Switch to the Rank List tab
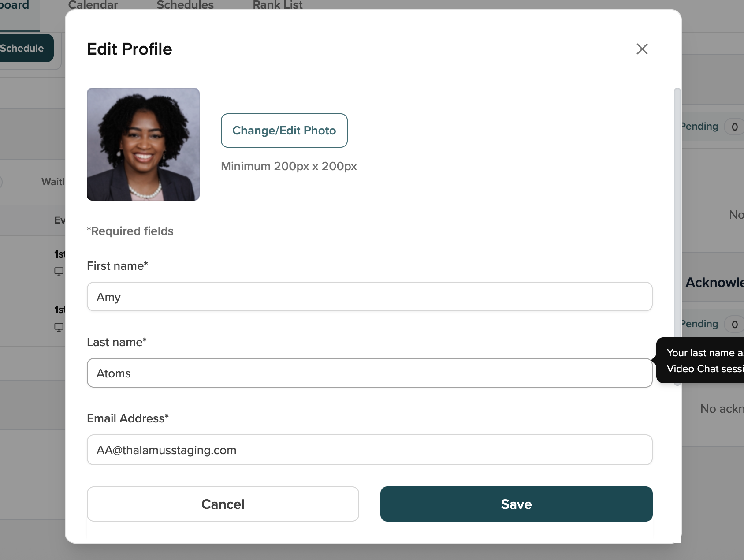The height and width of the screenshot is (560, 744). click(278, 5)
